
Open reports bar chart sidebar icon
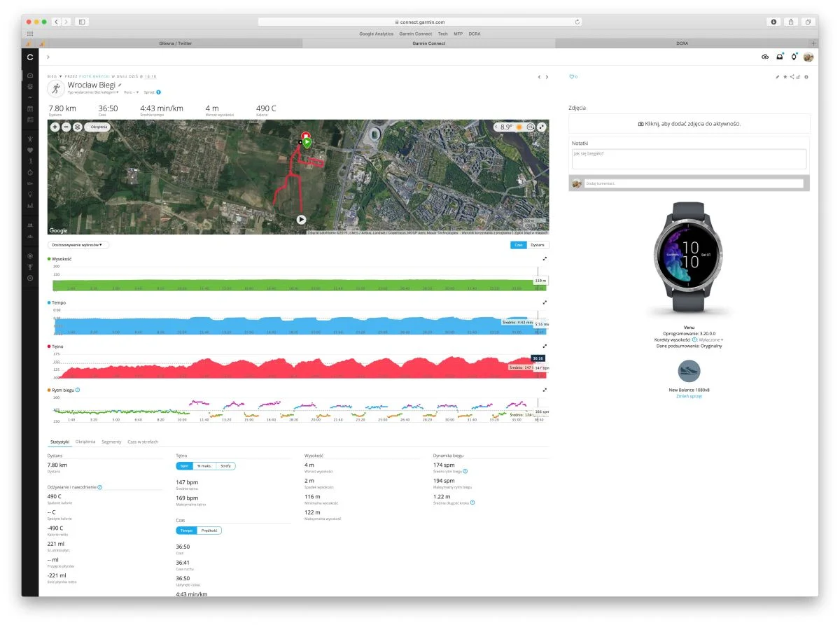(30, 206)
